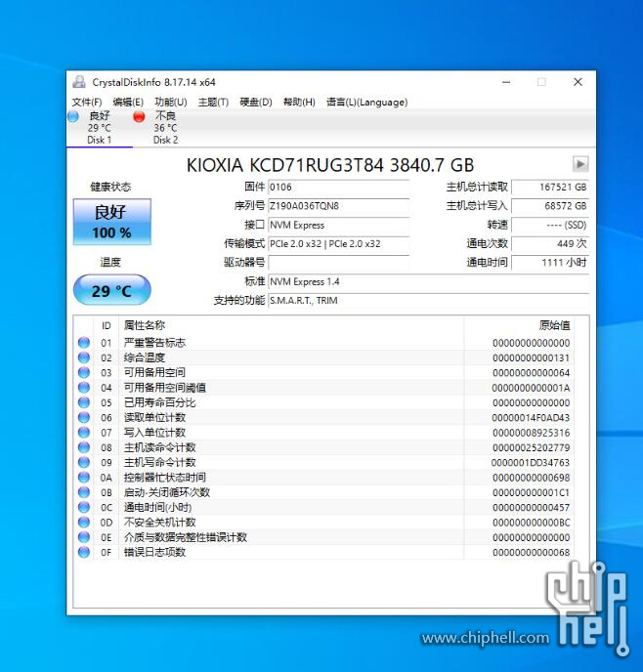Click the blue status circle for Disk 1
The width and height of the screenshot is (643, 672).
point(73,116)
